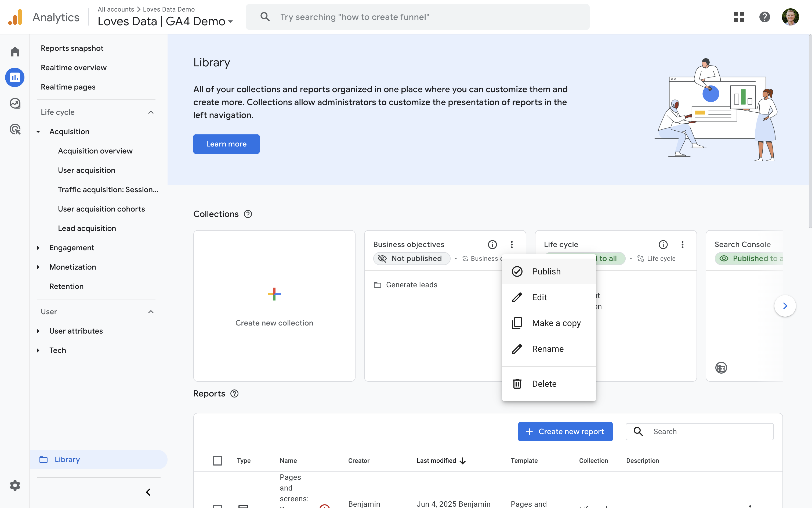Open the Help question mark icon

[764, 17]
